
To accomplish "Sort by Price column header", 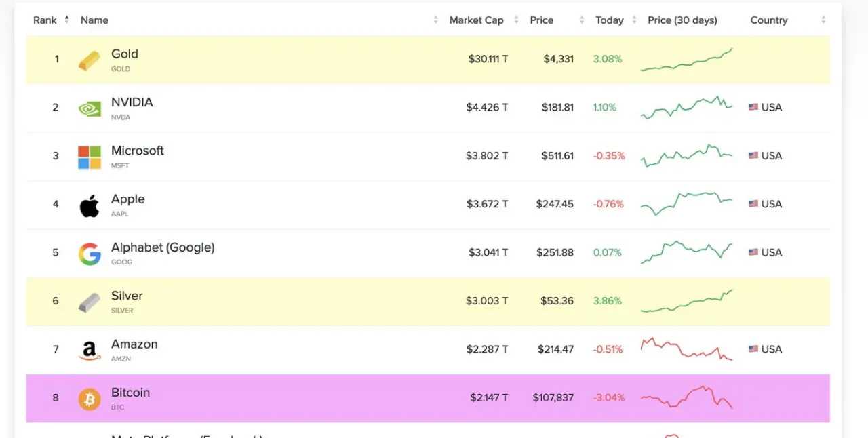I will click(541, 20).
